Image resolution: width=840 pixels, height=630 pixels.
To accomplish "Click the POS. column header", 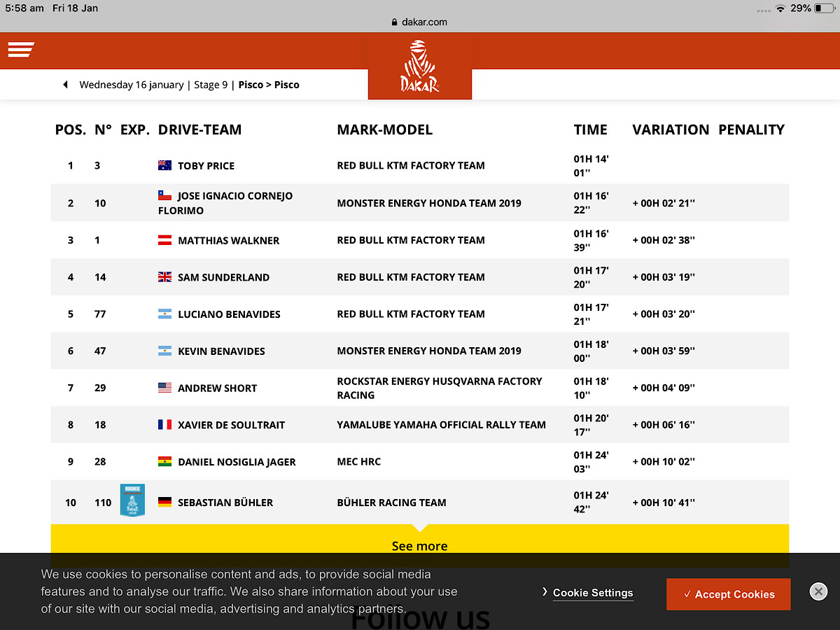I will click(x=71, y=129).
